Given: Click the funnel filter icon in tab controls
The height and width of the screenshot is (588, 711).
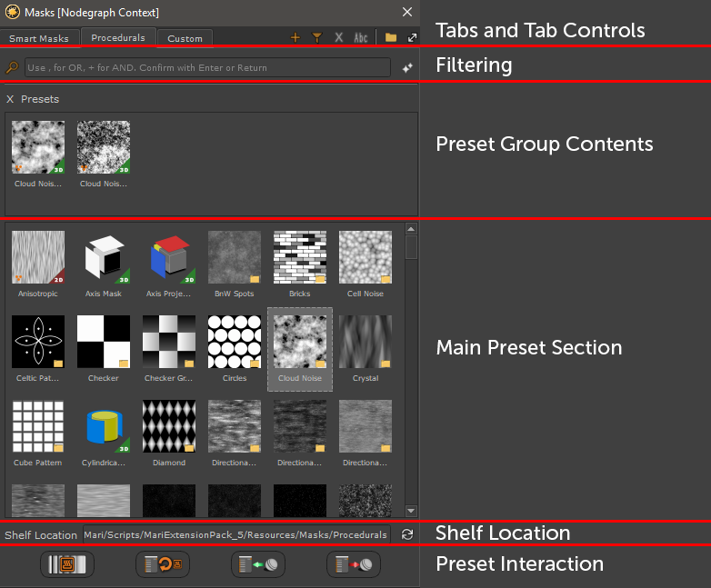Looking at the screenshot, I should point(316,38).
